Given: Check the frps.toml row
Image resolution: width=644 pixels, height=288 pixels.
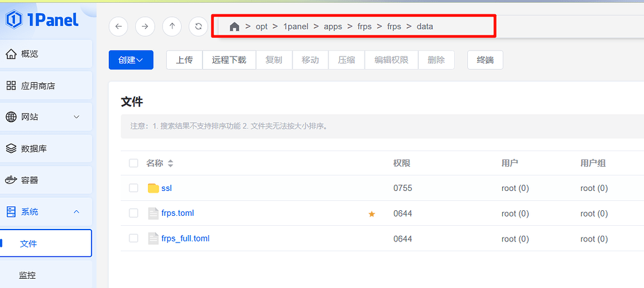Looking at the screenshot, I should coord(134,213).
